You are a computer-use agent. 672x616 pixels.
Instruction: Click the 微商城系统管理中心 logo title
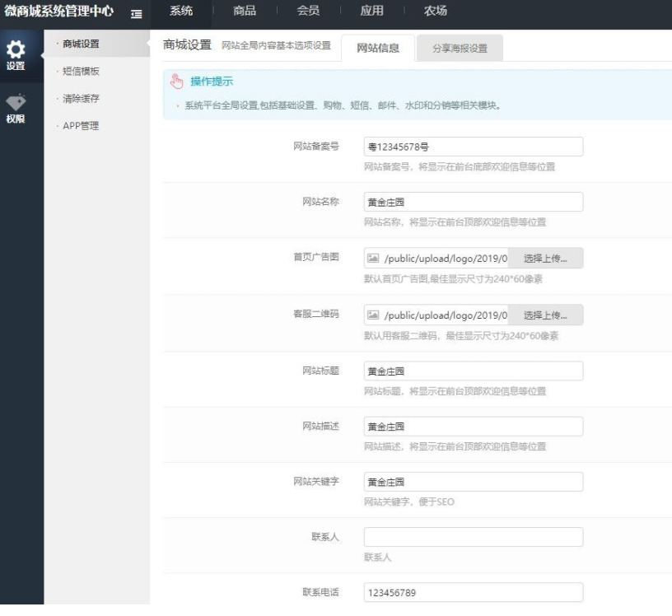coord(58,11)
